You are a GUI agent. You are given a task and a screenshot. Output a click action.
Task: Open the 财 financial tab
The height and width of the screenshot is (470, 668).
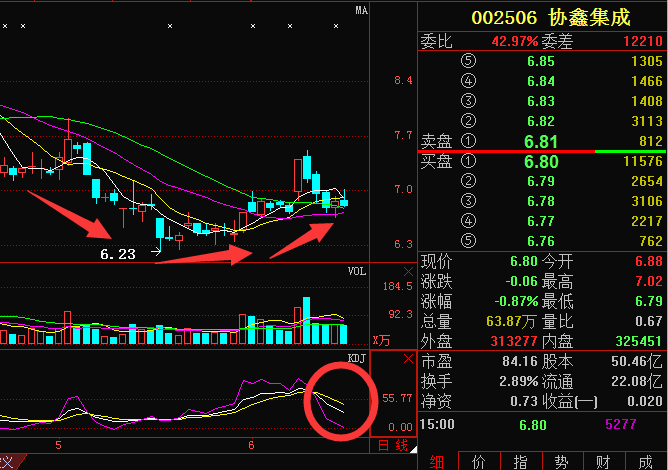pos(604,461)
